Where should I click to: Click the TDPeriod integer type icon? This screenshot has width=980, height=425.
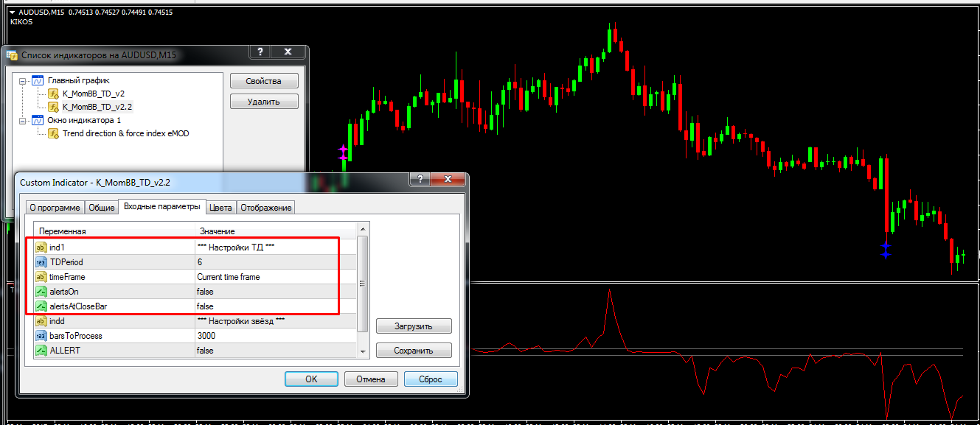41,262
